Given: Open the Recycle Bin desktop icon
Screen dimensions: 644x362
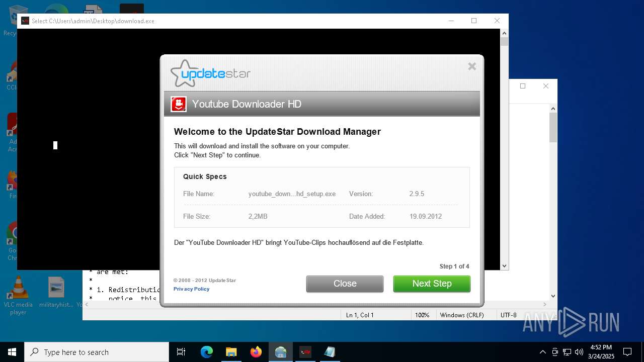Looking at the screenshot, I should [10, 20].
